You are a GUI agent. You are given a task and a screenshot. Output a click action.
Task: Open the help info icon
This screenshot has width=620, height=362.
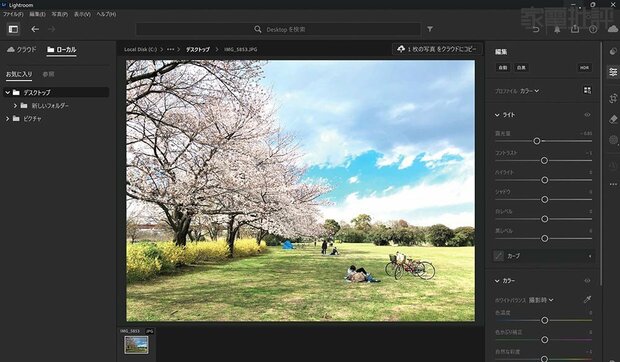[x=593, y=30]
